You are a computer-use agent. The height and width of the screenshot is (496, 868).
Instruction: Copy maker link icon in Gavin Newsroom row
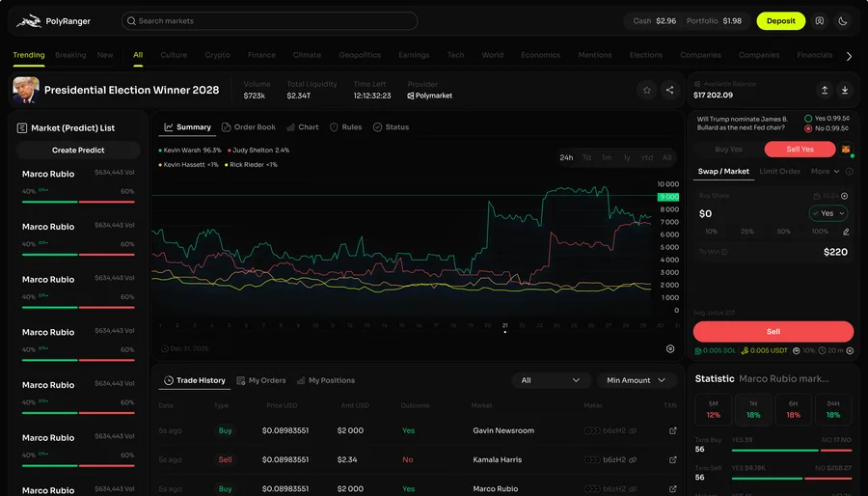coord(632,430)
